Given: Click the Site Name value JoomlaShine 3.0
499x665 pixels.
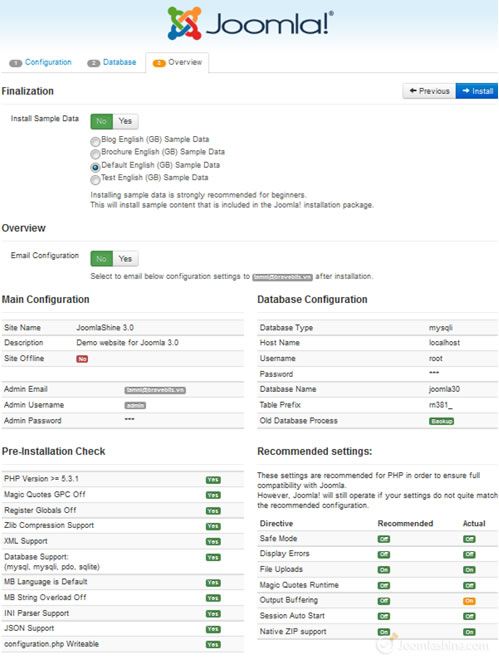Looking at the screenshot, I should coord(105,327).
